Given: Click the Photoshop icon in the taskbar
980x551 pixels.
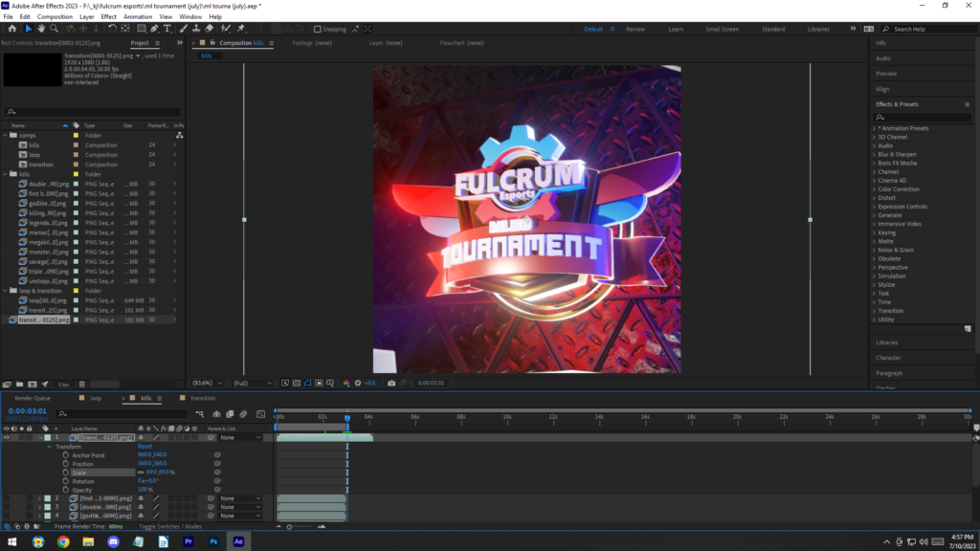Looking at the screenshot, I should pos(213,541).
